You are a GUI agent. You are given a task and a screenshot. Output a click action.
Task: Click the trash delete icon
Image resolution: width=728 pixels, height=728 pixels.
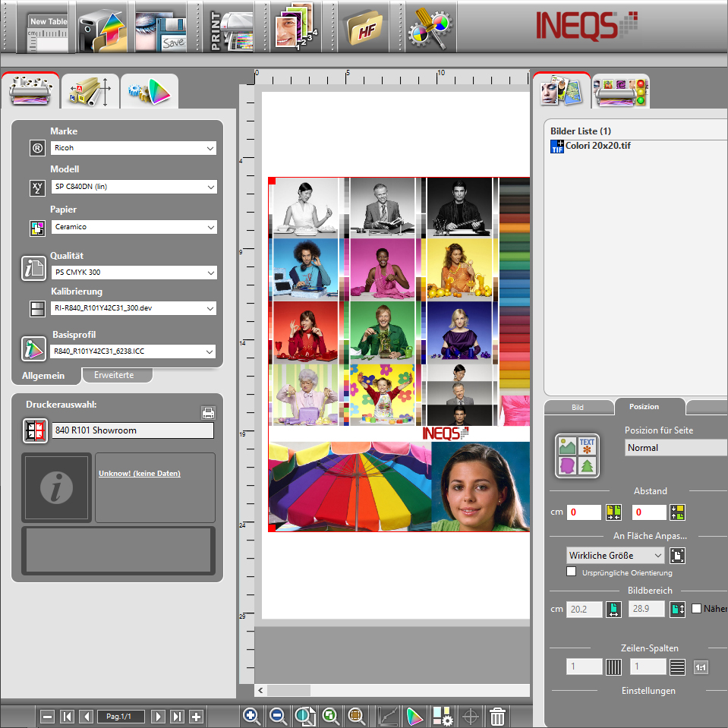[x=496, y=716]
